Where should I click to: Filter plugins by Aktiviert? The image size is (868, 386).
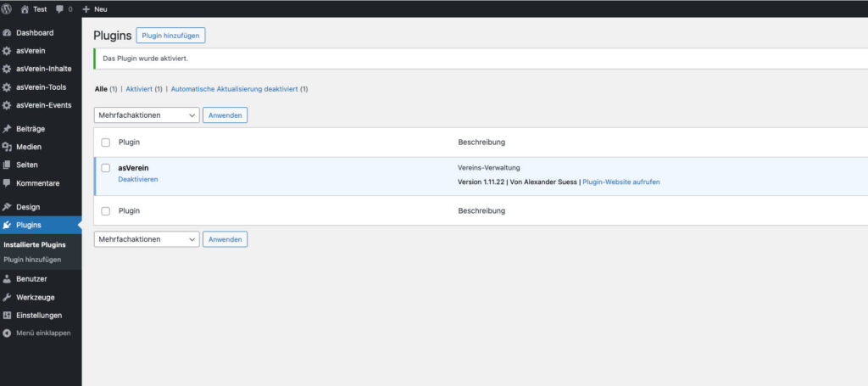[x=139, y=88]
